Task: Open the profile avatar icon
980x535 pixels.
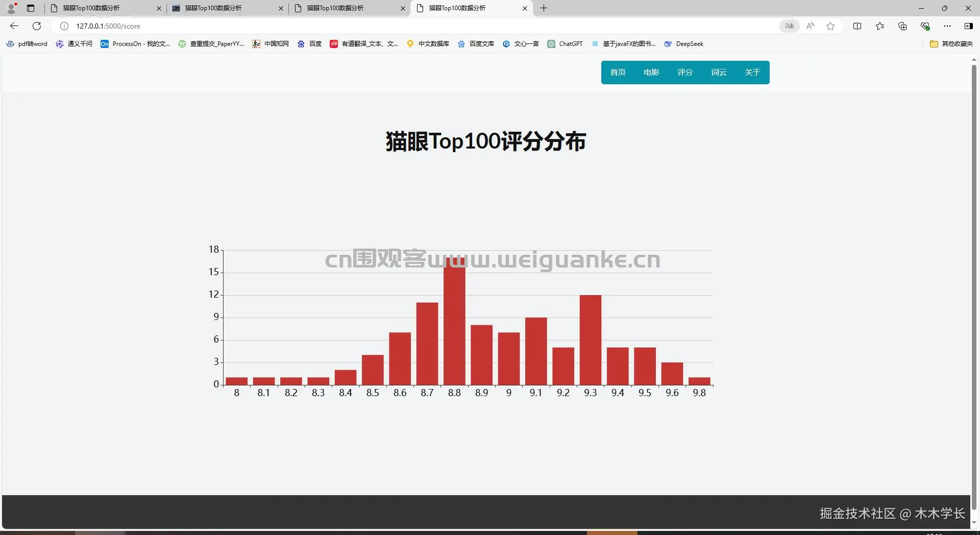Action: pos(12,8)
